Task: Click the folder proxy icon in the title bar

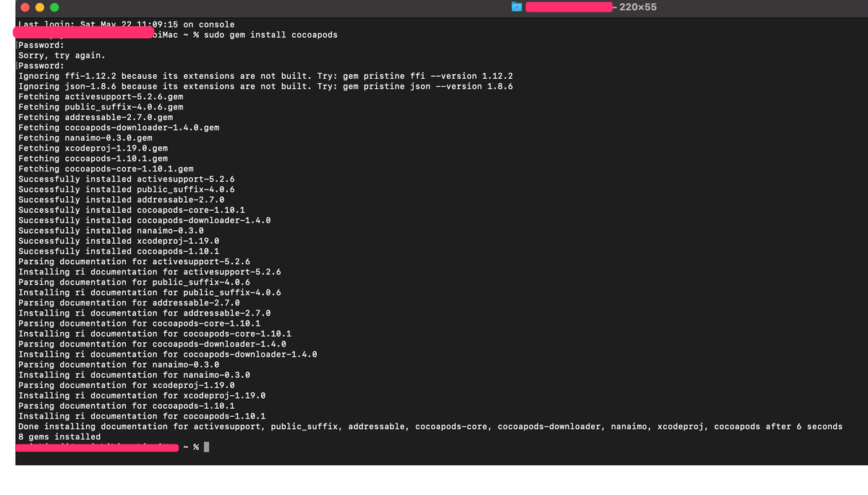Action: tap(516, 7)
